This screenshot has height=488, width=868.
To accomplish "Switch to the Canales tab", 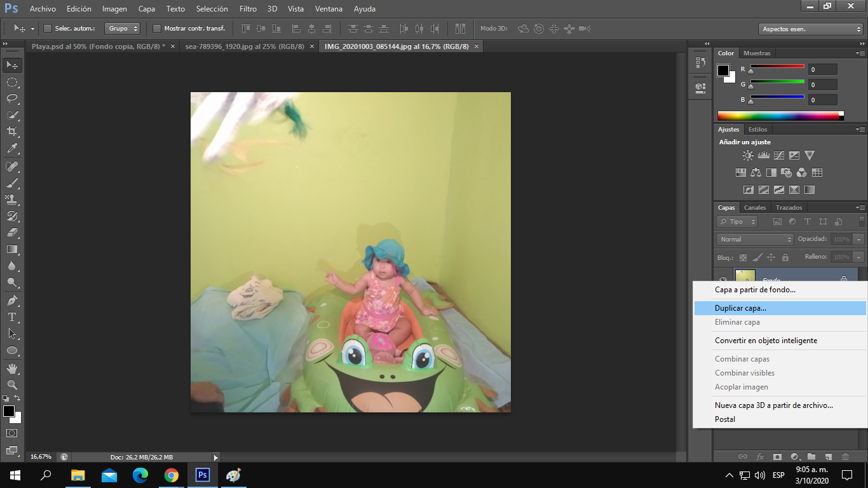I will coord(755,208).
